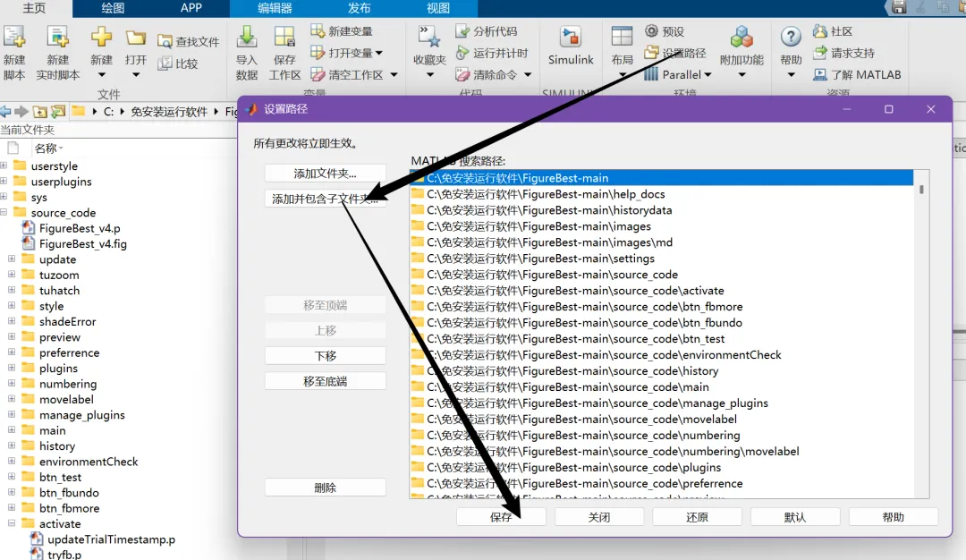Switch to the Plots (绘图) tab
This screenshot has height=560, width=966.
113,8
